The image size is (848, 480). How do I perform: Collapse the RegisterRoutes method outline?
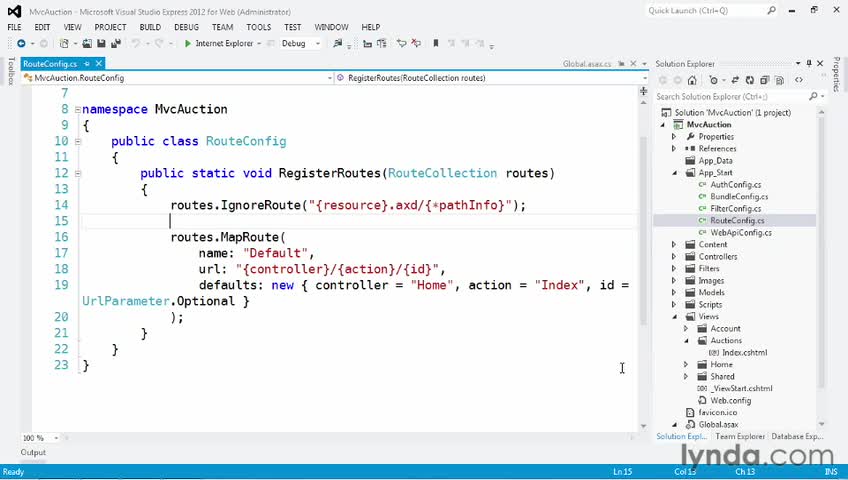tap(77, 174)
